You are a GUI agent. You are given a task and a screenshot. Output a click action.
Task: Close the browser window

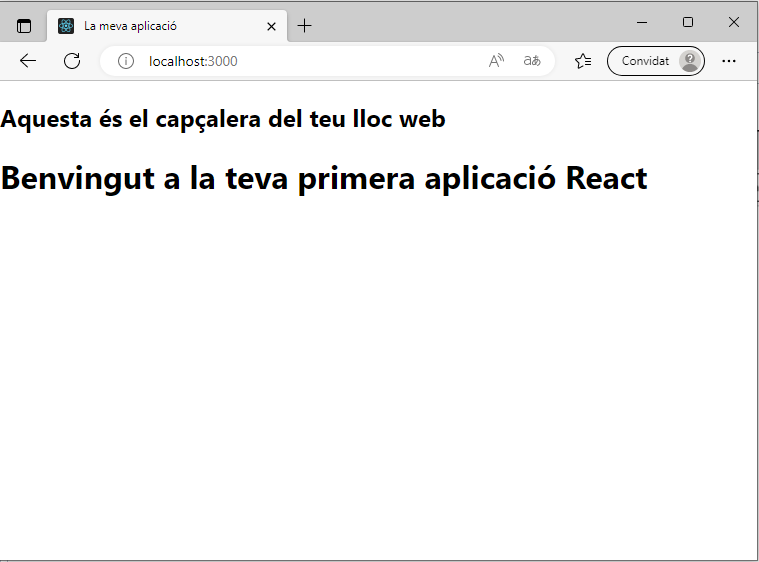pos(734,22)
